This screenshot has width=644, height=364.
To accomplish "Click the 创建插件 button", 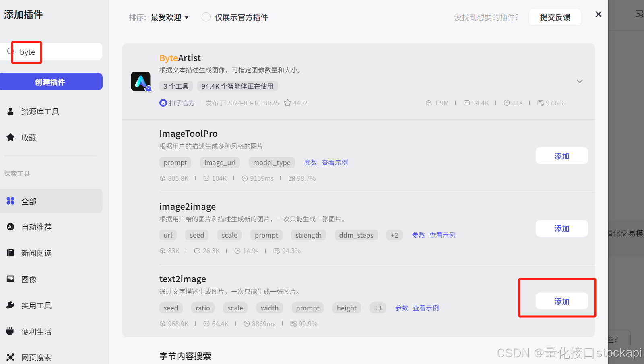I will pyautogui.click(x=51, y=82).
